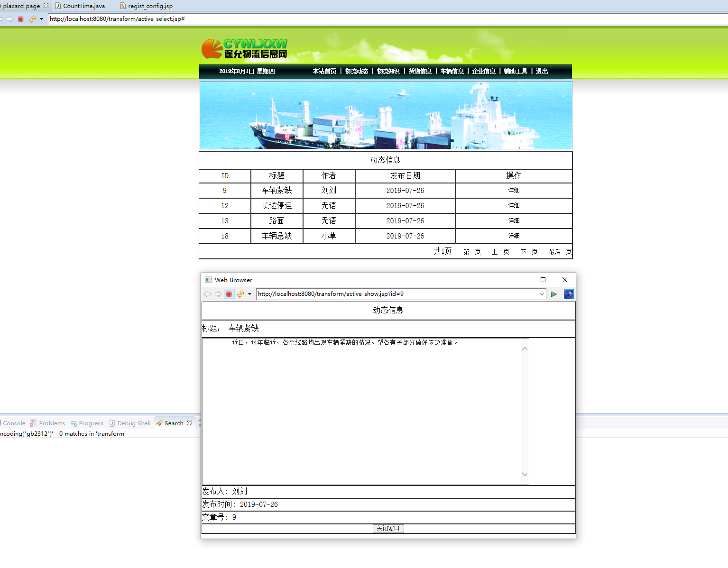Select the 车辆紧缺 title cell
This screenshot has width=728, height=568.
277,190
